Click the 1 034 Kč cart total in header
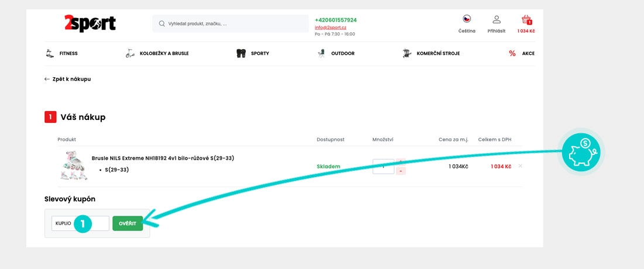The height and width of the screenshot is (269, 644). point(526,31)
